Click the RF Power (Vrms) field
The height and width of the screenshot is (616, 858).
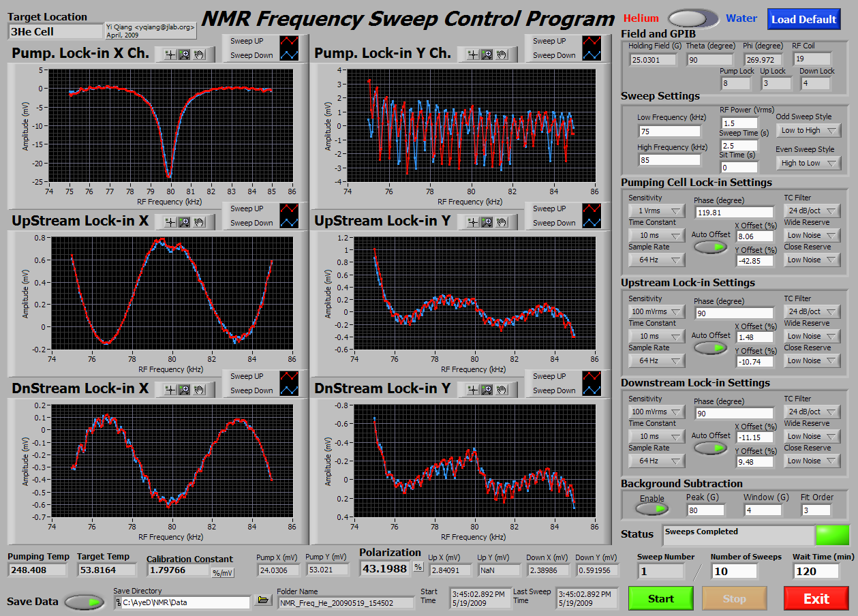739,123
